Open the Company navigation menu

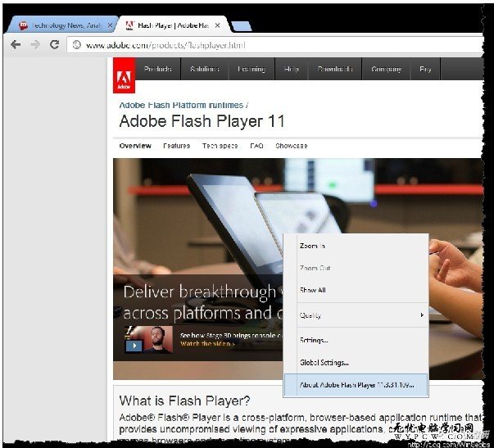click(386, 69)
